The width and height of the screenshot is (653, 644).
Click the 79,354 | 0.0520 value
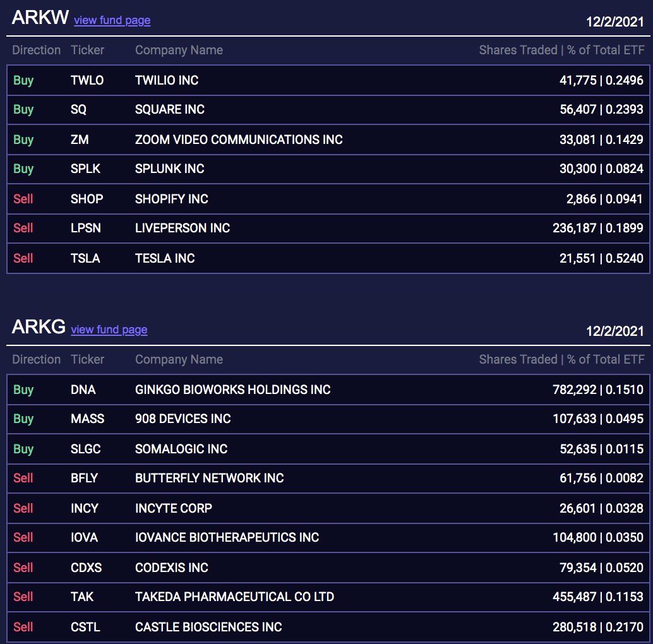point(601,568)
